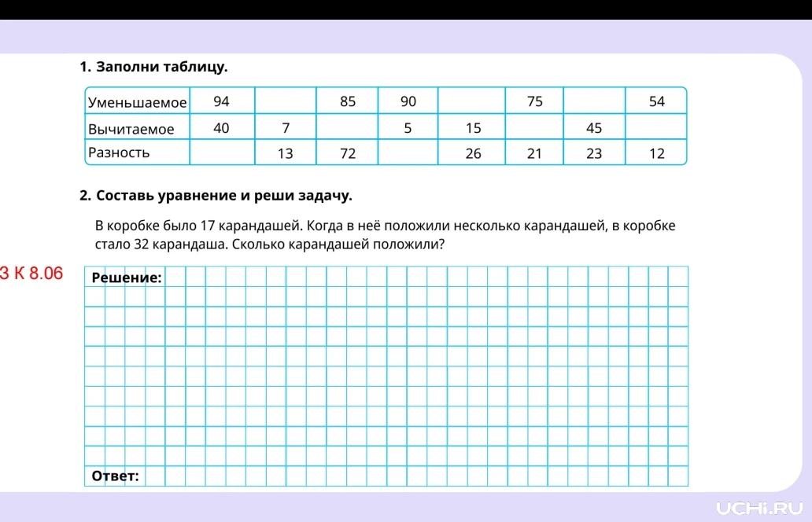812x522 pixels.
Task: Click the empty Разность cell below 40
Action: [x=222, y=153]
